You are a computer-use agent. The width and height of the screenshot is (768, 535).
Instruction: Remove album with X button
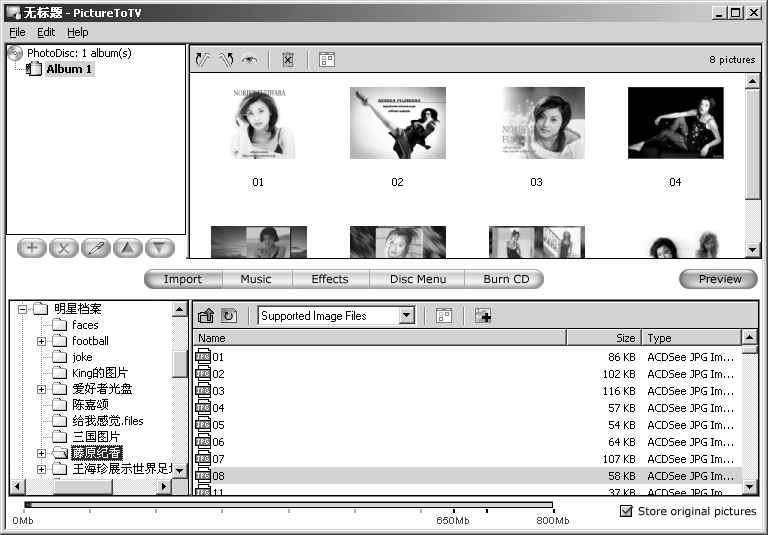(x=64, y=248)
